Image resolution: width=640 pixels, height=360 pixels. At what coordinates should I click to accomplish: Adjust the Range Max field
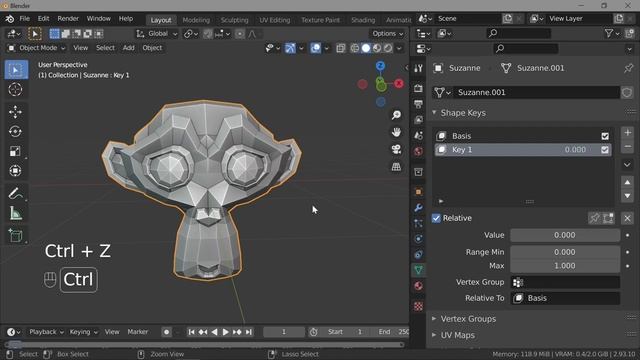point(565,266)
